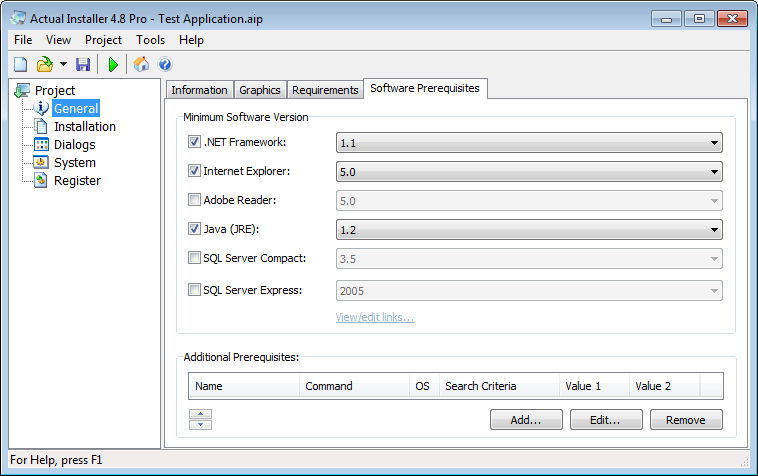Click the blue Help question mark icon
Image resolution: width=758 pixels, height=476 pixels.
[x=165, y=65]
